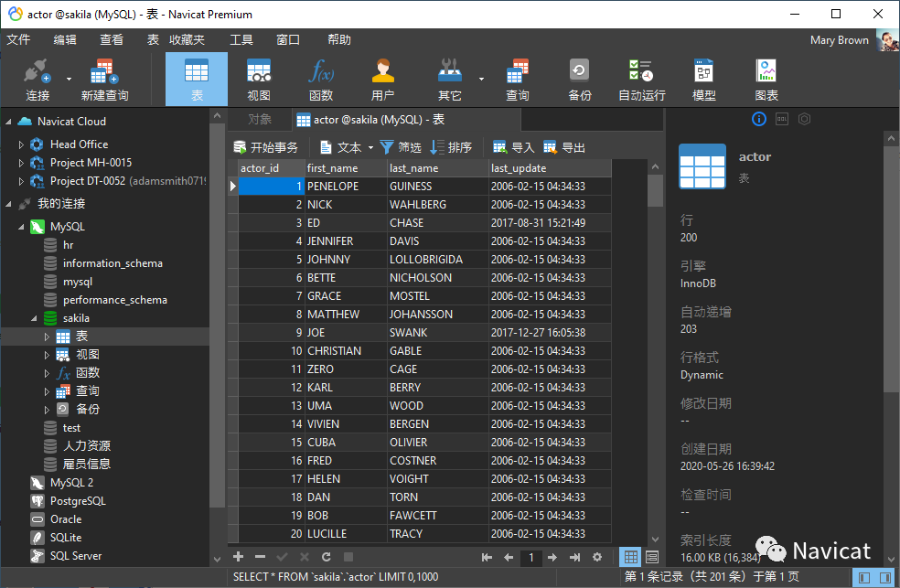Delete the record with the minus icon
Viewport: 900px width, 588px height.
(x=260, y=556)
